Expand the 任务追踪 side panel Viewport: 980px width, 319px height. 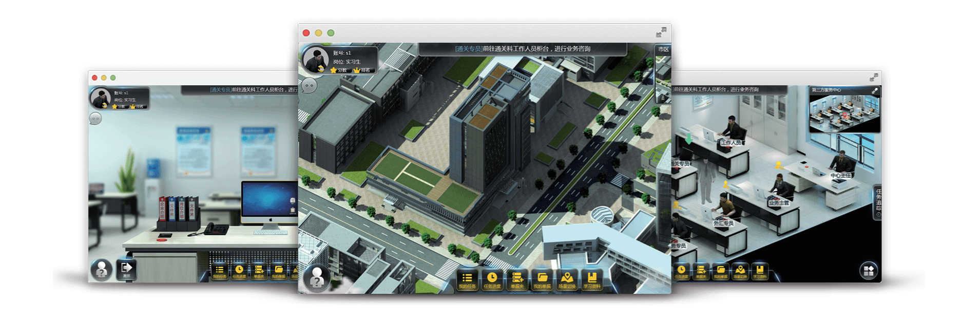click(878, 202)
